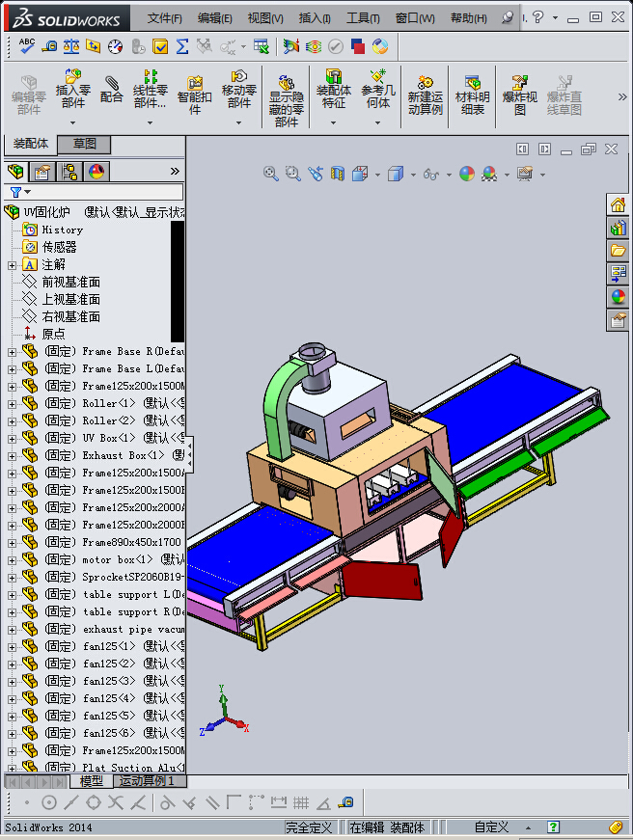Collapse the feature tree panel handle
Viewport: 633px width, 840px height.
[x=189, y=455]
